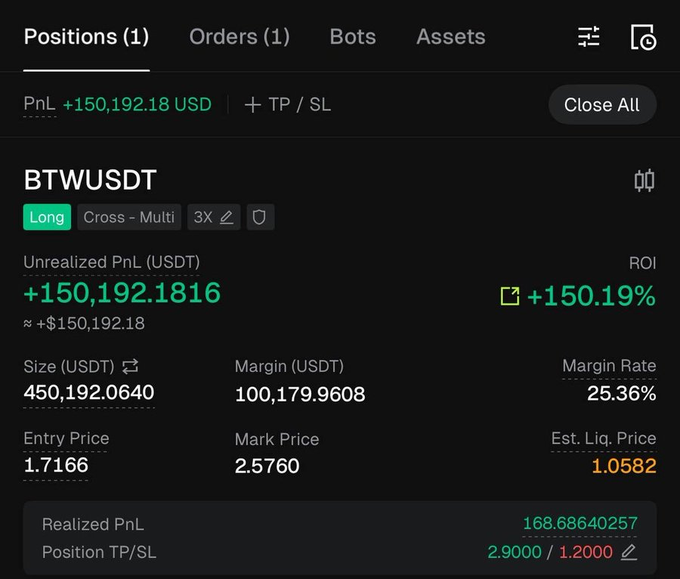The width and height of the screenshot is (680, 579).
Task: Share ROI via the share icon
Action: 510,296
